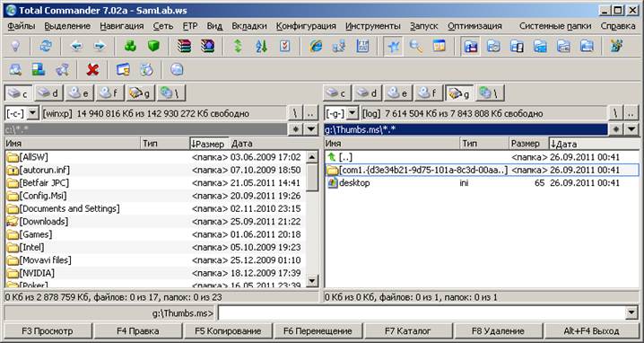Toggle the pressed red-blue folder view button
Image resolution: width=644 pixels, height=343 pixels.
(470, 46)
